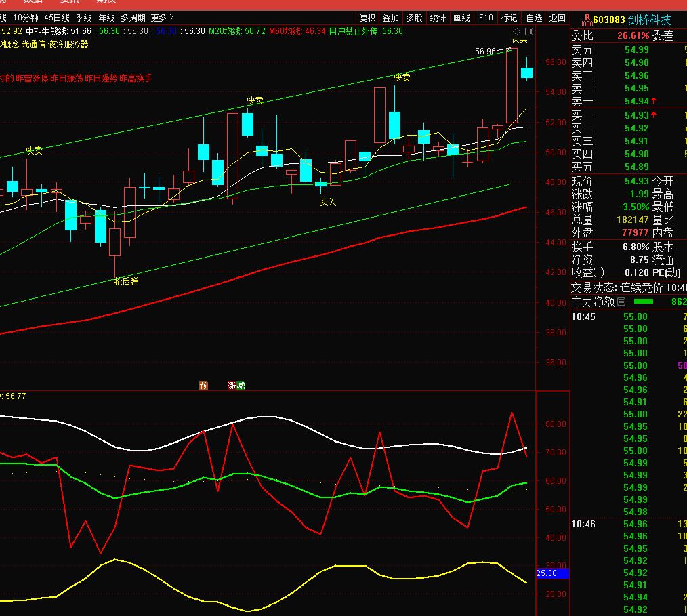Click the 涨跌 value -1.99
The image size is (687, 616).
pyautogui.click(x=638, y=194)
